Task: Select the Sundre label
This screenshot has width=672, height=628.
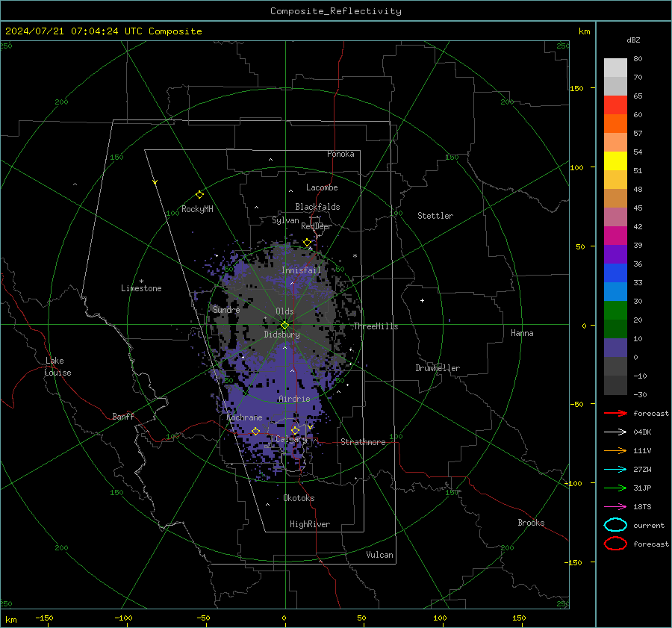Action: pos(226,309)
